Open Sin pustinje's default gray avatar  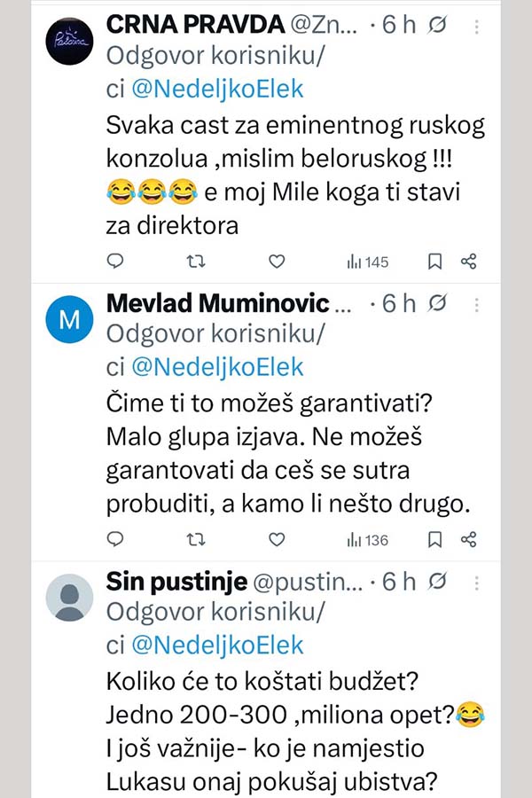(68, 598)
